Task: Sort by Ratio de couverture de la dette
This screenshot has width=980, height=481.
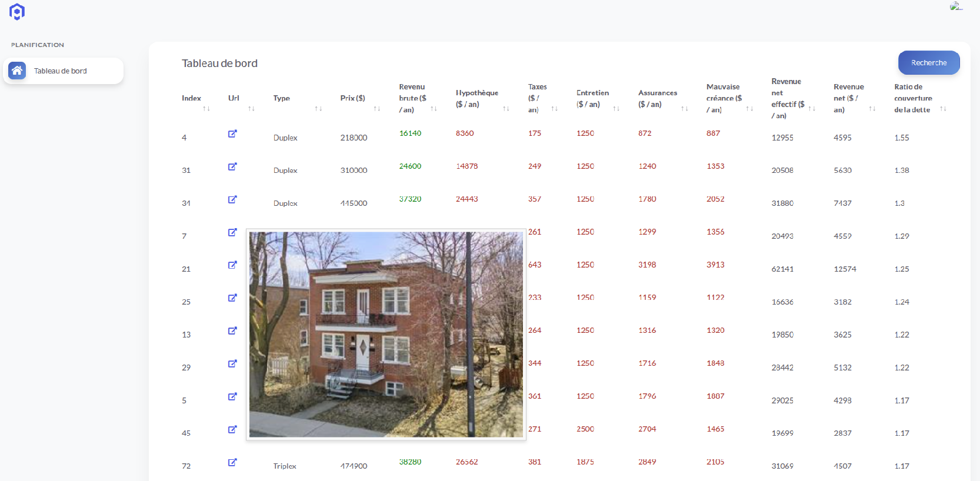Action: click(943, 109)
